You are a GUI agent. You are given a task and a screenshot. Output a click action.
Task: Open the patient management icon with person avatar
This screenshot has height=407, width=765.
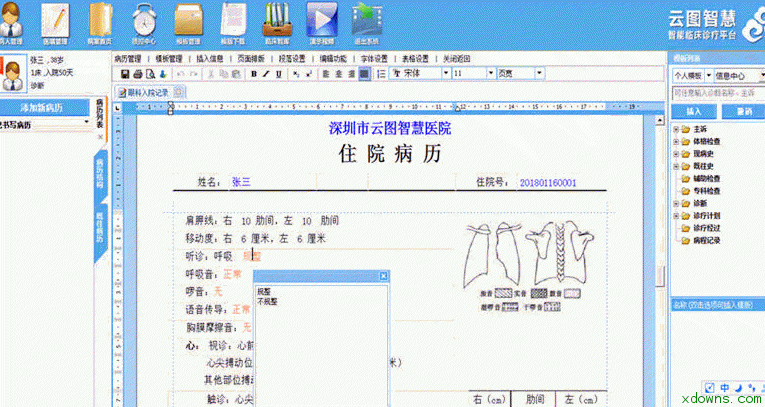tap(10, 23)
